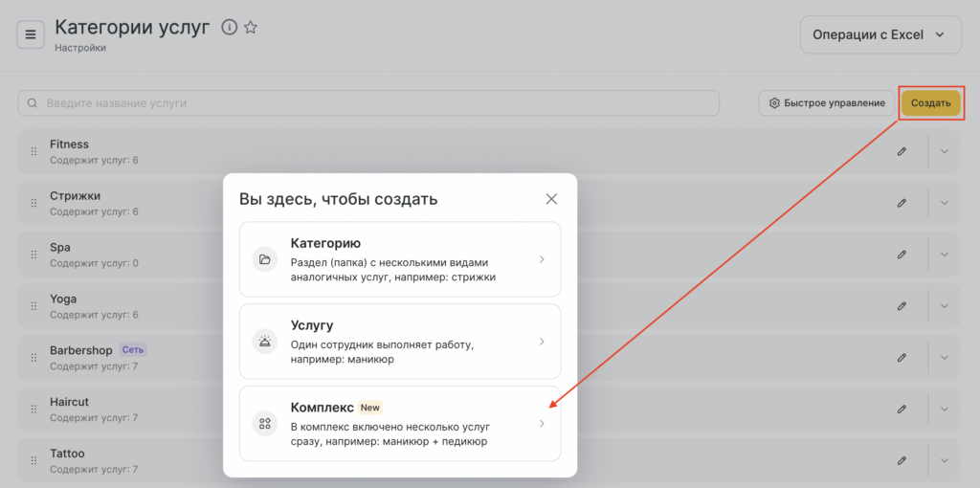Image resolution: width=980 pixels, height=488 pixels.
Task: Close the create dialog with X
Action: (551, 199)
